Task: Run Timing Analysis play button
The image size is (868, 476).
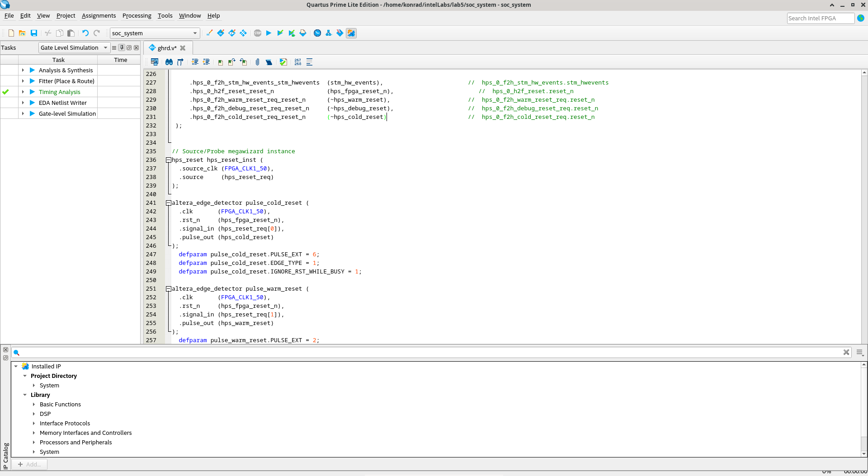Action: 32,92
